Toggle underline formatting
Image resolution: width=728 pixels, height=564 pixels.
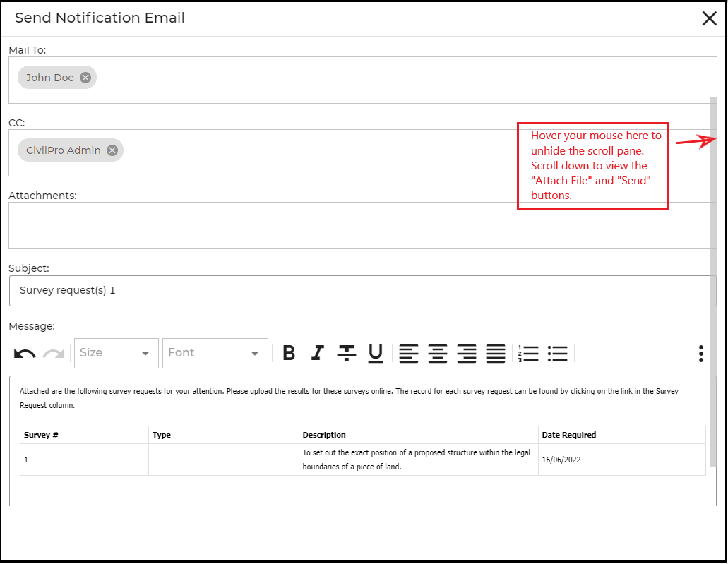click(x=376, y=353)
